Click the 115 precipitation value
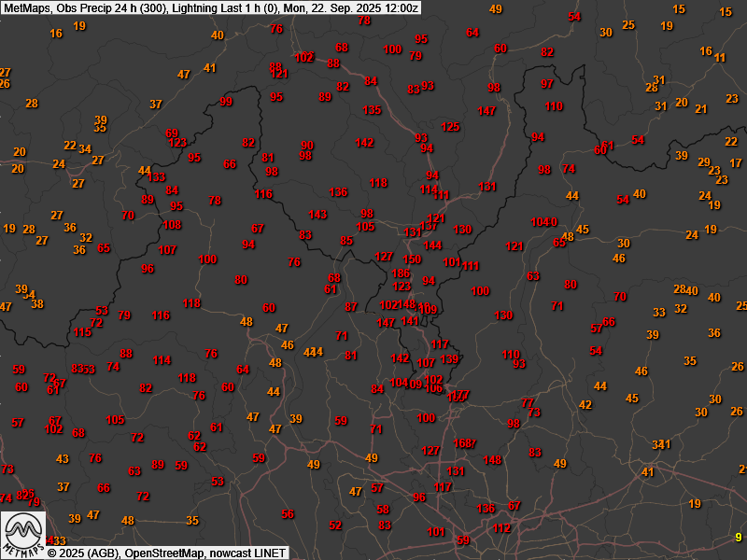This screenshot has height=560, width=747. (83, 332)
